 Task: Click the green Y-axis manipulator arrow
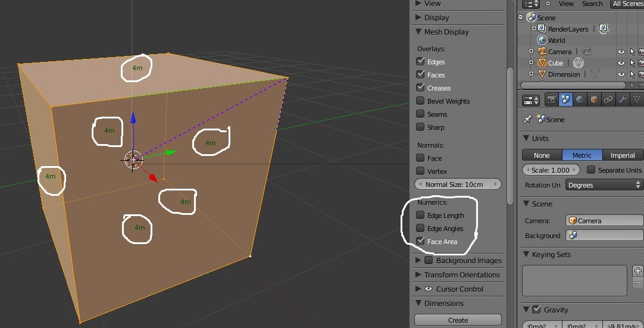click(x=171, y=152)
